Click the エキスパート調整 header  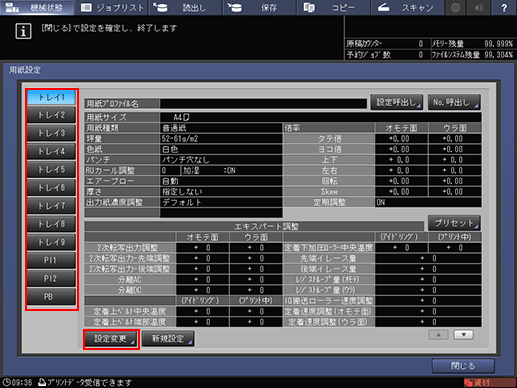tap(254, 227)
